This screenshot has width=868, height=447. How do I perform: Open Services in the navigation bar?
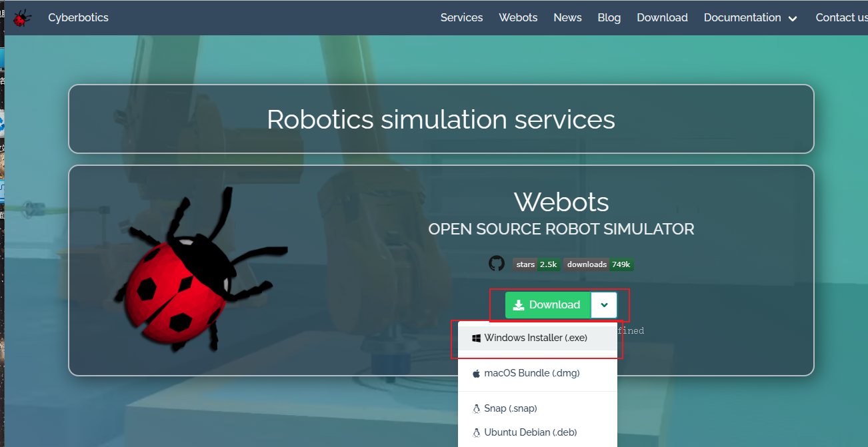[461, 18]
